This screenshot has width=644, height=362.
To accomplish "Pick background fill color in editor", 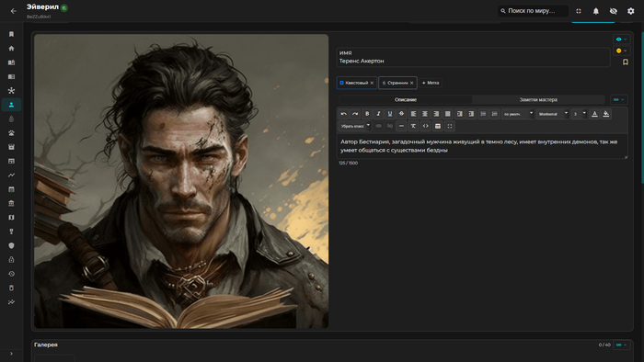I will [x=605, y=114].
